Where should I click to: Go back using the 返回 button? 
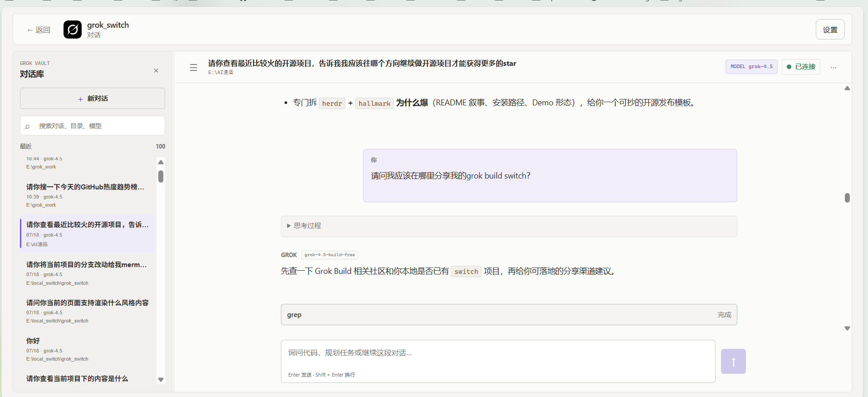click(39, 30)
